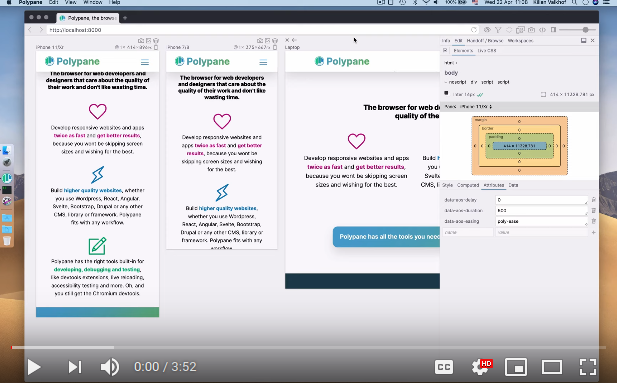Image resolution: width=617 pixels, height=383 pixels.
Task: Play the video
Action: [34, 367]
